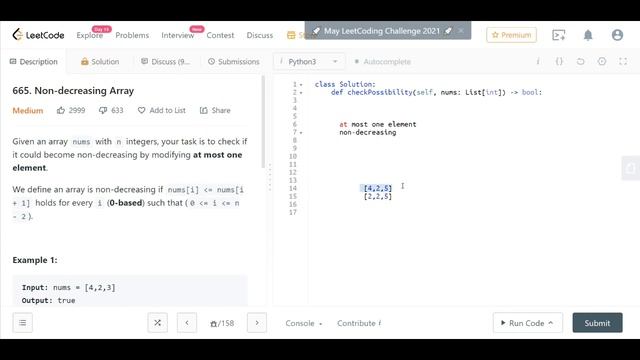This screenshot has height=360, width=640.
Task: Switch to the Discuss tab
Action: pyautogui.click(x=165, y=62)
